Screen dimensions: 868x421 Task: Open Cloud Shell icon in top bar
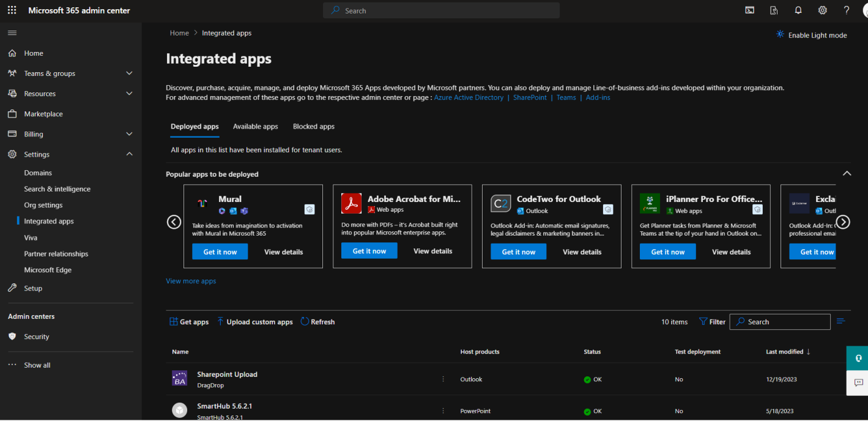(x=749, y=10)
